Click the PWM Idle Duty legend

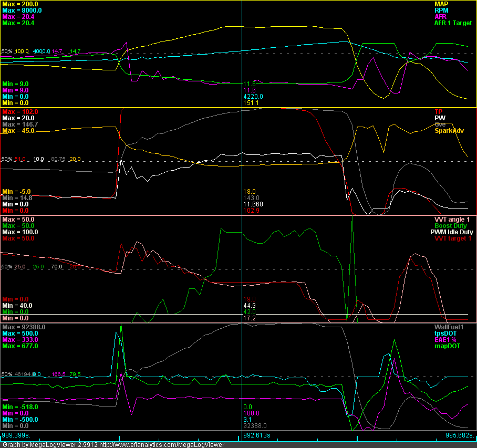coord(451,232)
